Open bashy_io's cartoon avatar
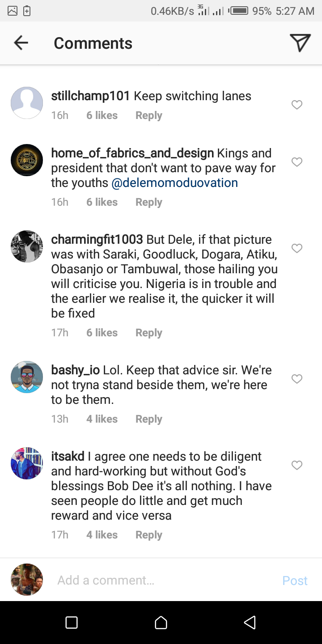The image size is (322, 644). tap(27, 377)
